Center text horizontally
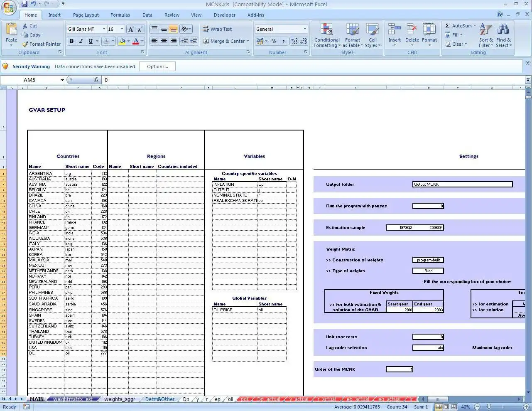Image resolution: width=532 pixels, height=411 pixels. point(164,41)
